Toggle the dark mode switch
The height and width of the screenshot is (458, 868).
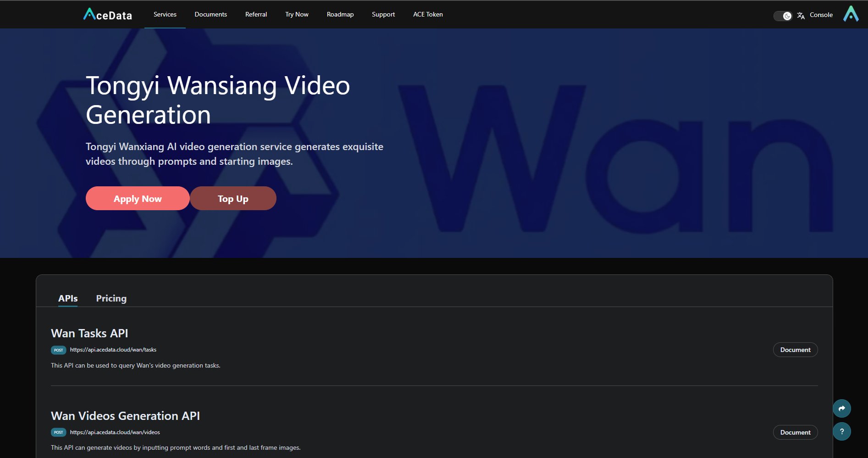pos(783,16)
